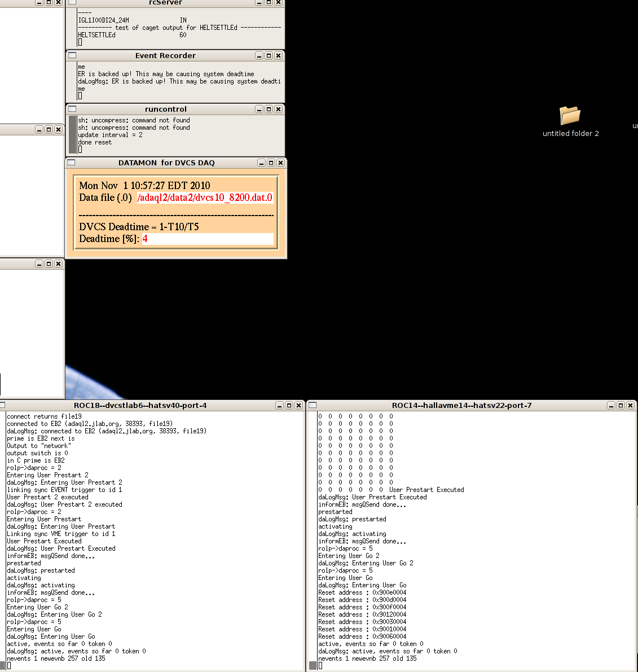Image resolution: width=638 pixels, height=672 pixels.
Task: Click the Deadtime [%] value field
Action: 208,239
